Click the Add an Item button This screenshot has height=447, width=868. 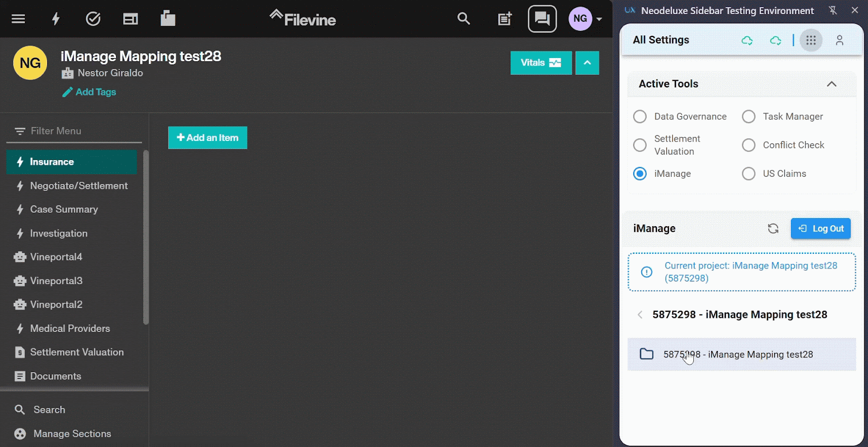click(207, 138)
